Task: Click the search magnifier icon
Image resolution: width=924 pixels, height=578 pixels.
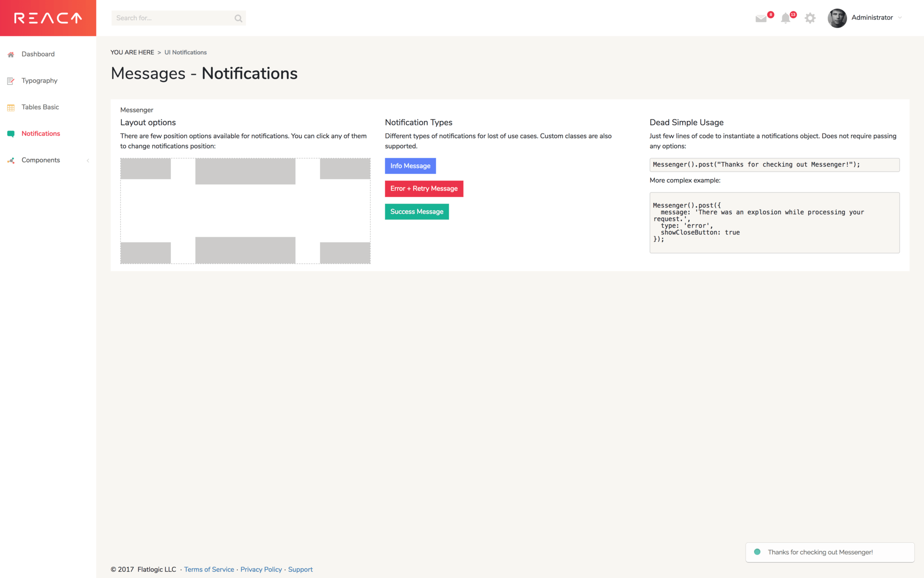Action: (238, 18)
